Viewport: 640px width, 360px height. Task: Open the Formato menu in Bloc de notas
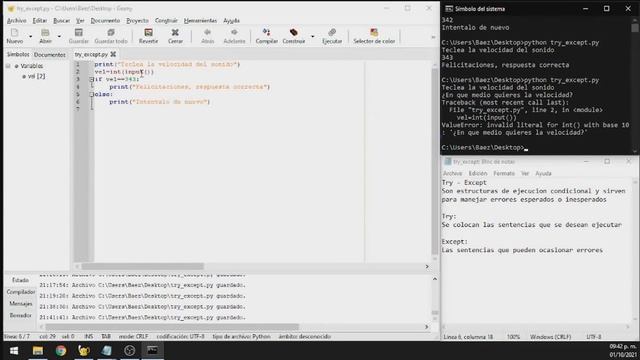click(504, 173)
